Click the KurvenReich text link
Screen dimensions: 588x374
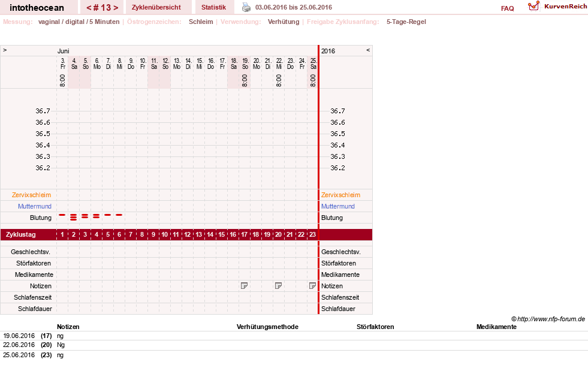pos(565,7)
